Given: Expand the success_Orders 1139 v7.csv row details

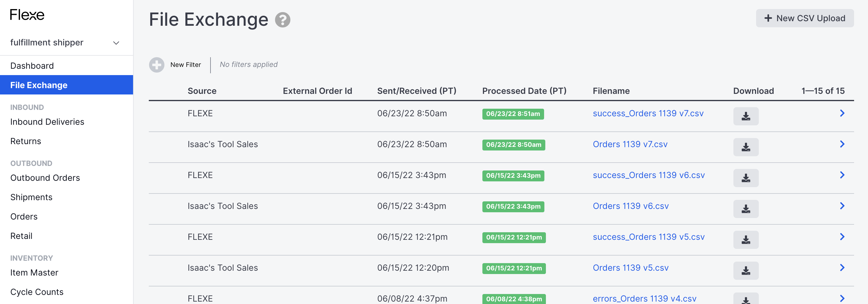Looking at the screenshot, I should 842,113.
